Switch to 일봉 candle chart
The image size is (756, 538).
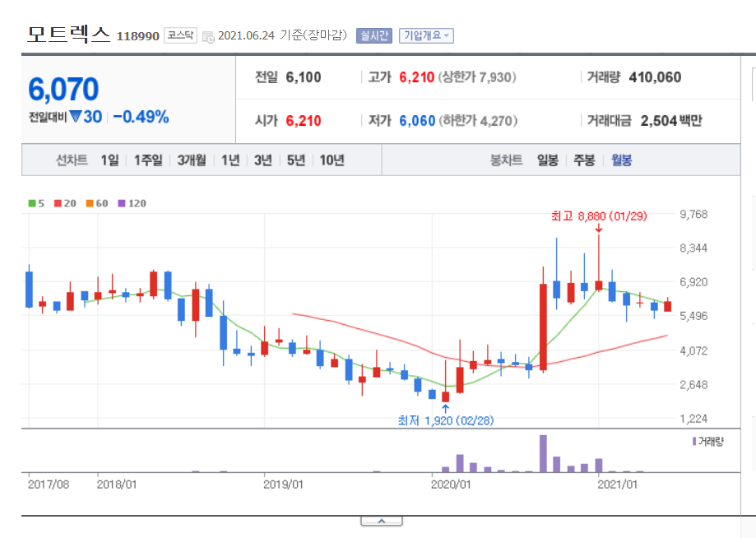coord(548,160)
